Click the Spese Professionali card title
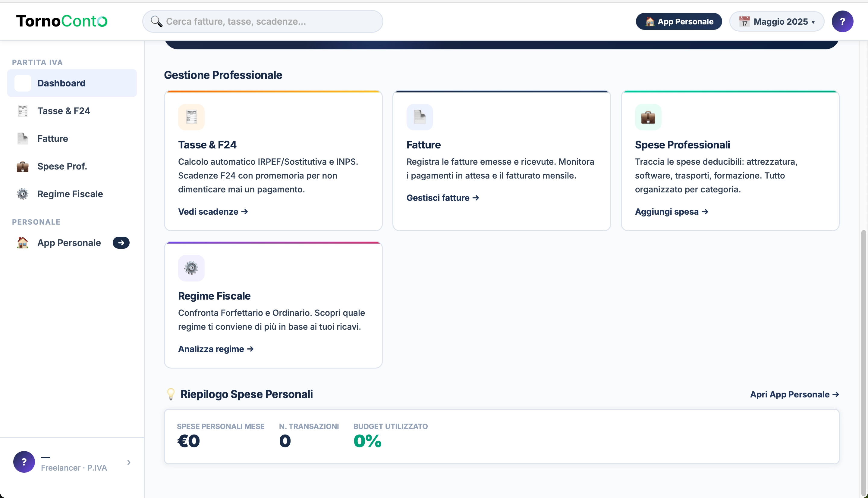Viewport: 868px width, 498px height. point(682,145)
